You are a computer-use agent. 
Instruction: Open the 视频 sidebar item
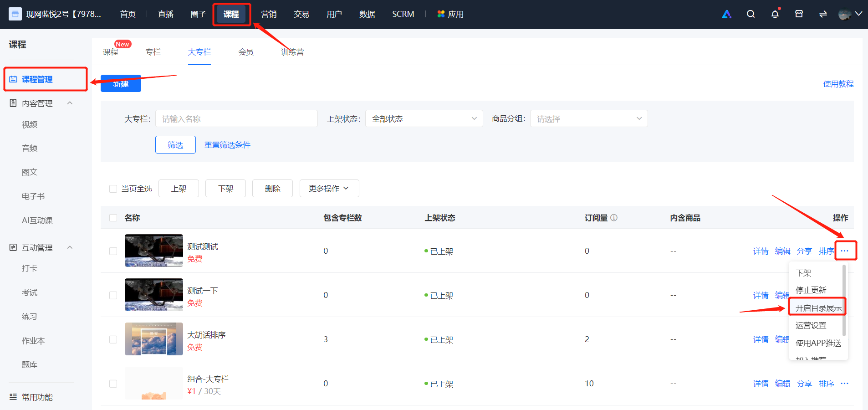click(30, 124)
